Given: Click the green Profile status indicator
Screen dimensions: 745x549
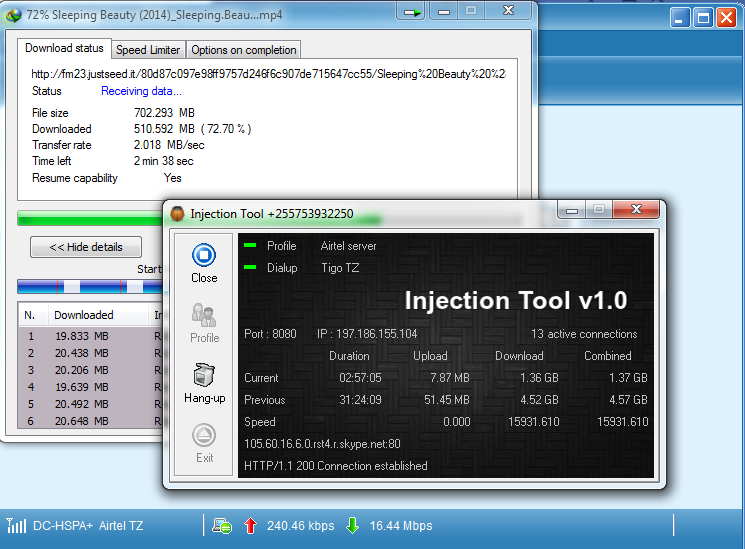Looking at the screenshot, I should (x=250, y=245).
